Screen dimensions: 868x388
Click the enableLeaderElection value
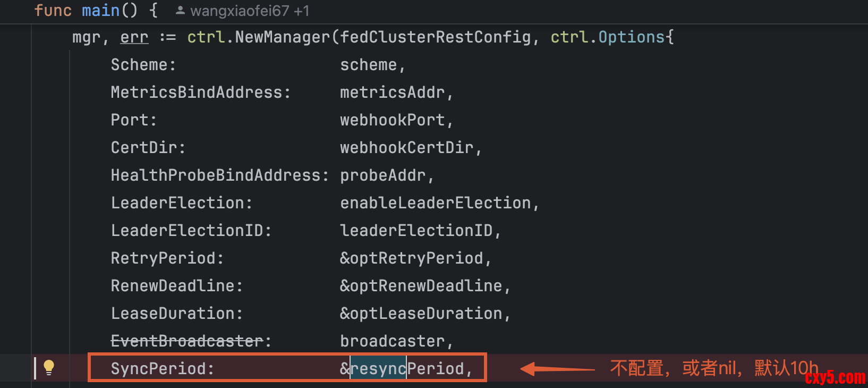436,203
